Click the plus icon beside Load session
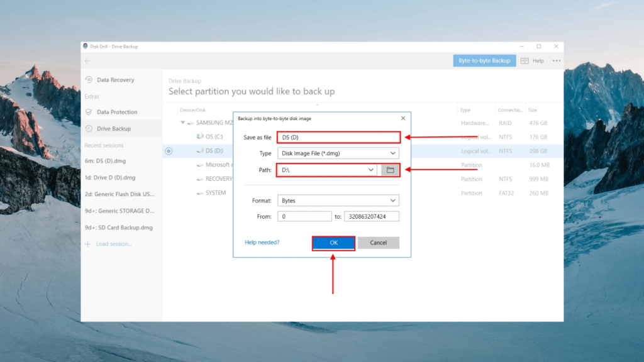The height and width of the screenshot is (362, 644). (87, 244)
